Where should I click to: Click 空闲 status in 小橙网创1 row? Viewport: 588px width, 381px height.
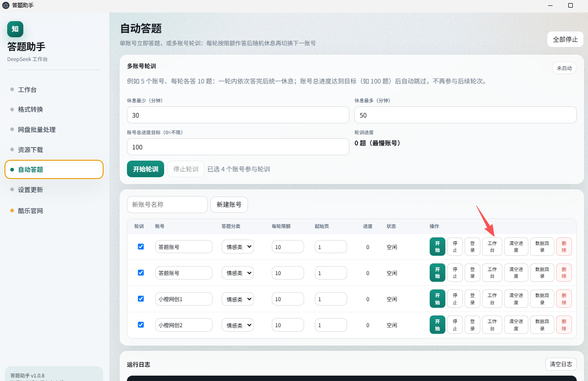392,299
